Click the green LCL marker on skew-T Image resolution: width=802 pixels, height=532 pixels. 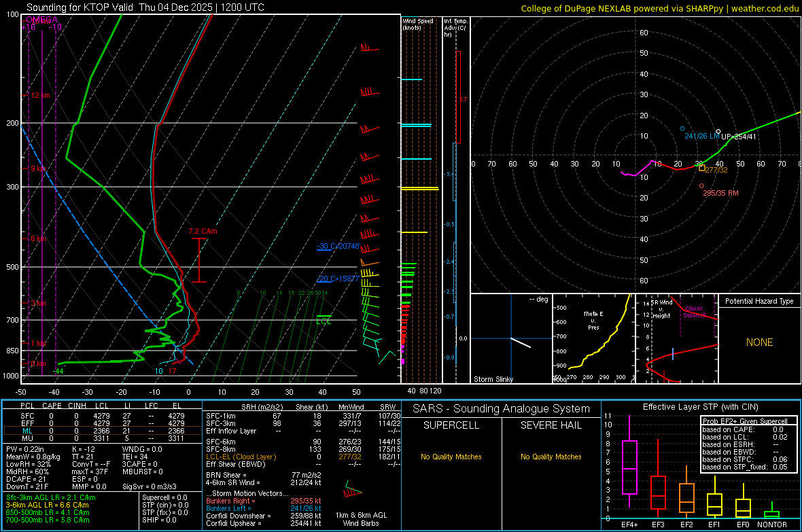tap(324, 320)
